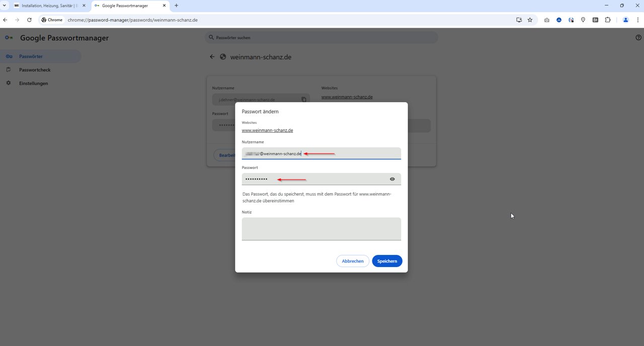
Task: Switch to the Installation, Heizung, Sanitär tab
Action: pos(48,6)
